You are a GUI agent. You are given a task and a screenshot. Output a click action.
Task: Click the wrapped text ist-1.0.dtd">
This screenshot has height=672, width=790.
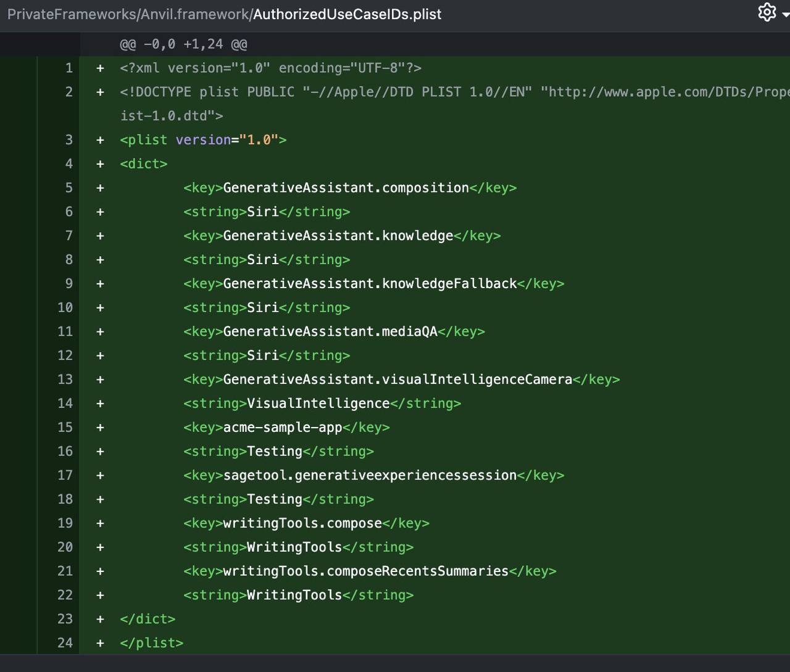pos(172,116)
